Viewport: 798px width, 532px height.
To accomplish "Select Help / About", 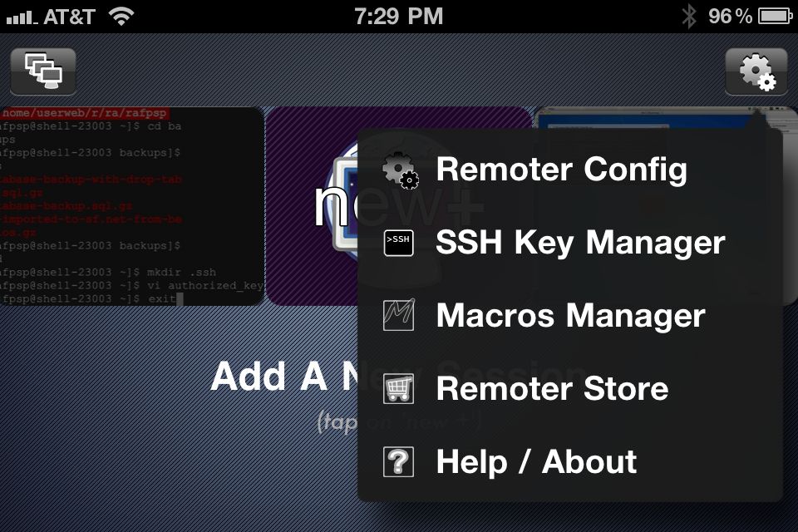I will [570, 461].
